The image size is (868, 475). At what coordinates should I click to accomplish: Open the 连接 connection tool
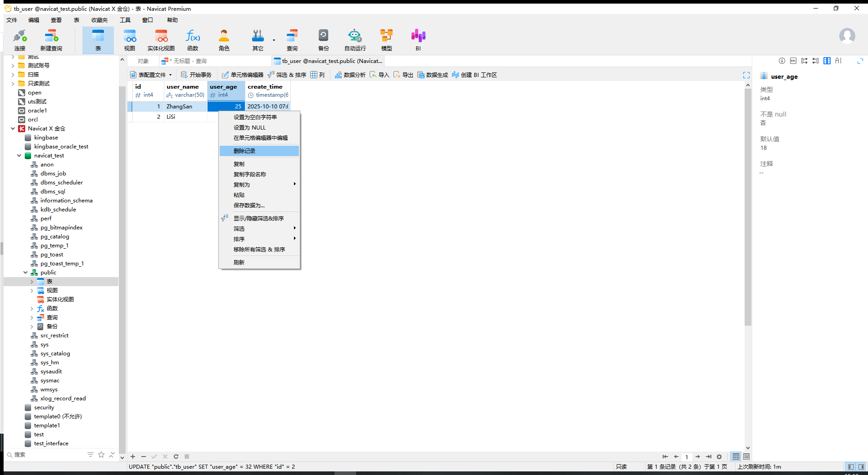point(20,40)
